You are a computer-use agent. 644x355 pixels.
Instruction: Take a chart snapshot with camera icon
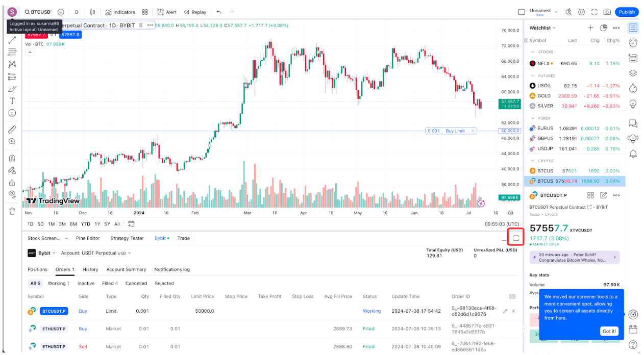[607, 12]
